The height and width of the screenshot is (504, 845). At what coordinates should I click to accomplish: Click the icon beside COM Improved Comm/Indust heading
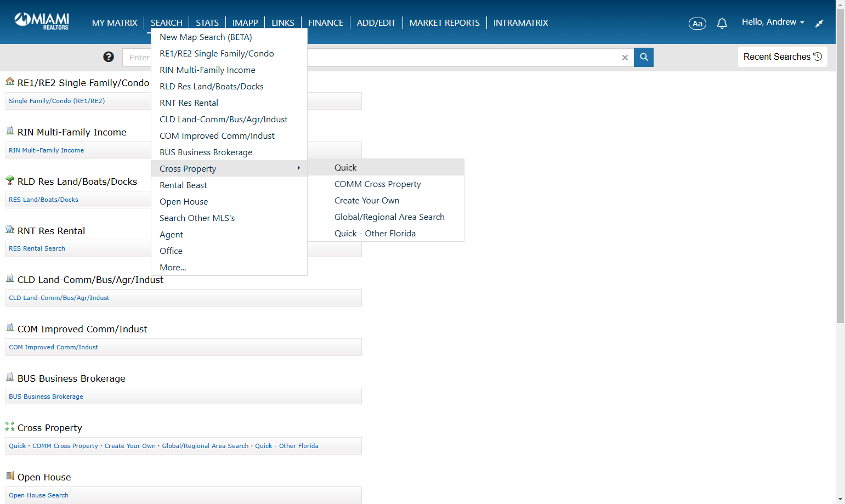tap(10, 327)
